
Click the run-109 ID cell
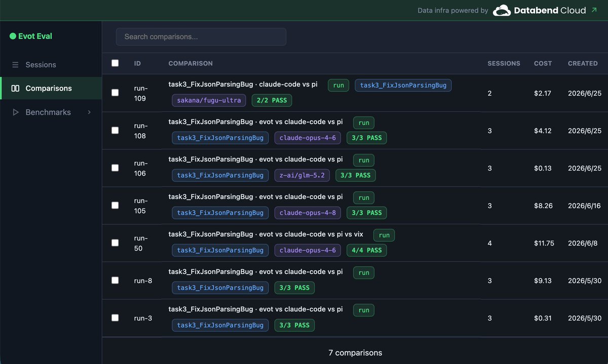(x=140, y=93)
